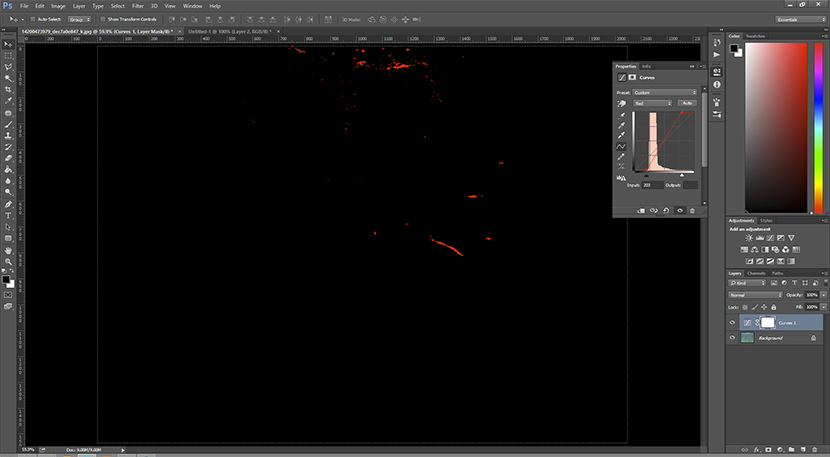The image size is (830, 457).
Task: Open the Filter menu
Action: coord(138,6)
